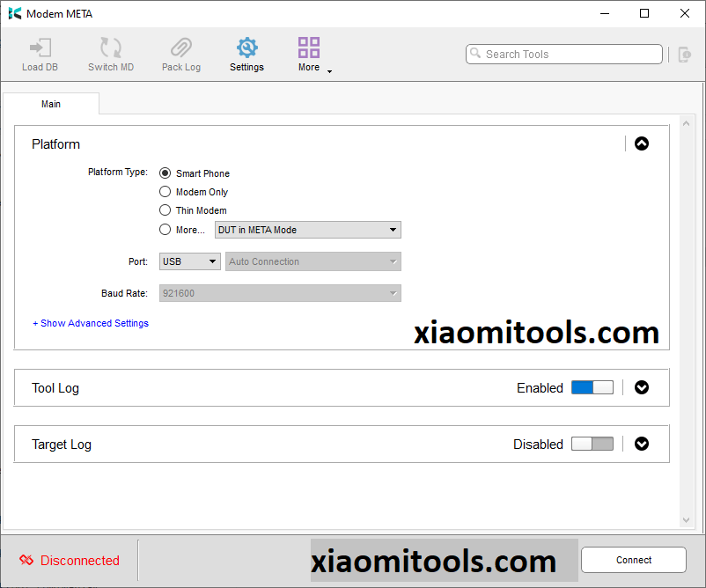Toggle the Tool Log enabled switch
This screenshot has height=588, width=706.
pyautogui.click(x=592, y=387)
